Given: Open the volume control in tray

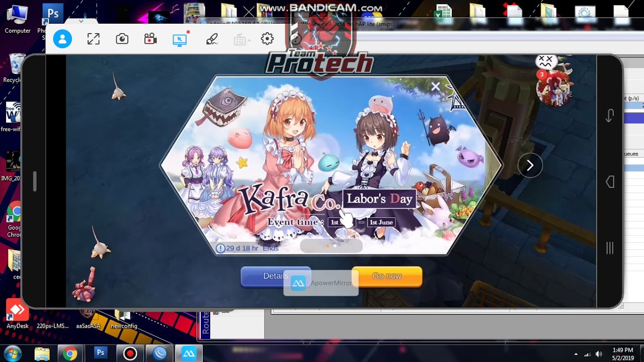Looking at the screenshot, I should [x=599, y=354].
